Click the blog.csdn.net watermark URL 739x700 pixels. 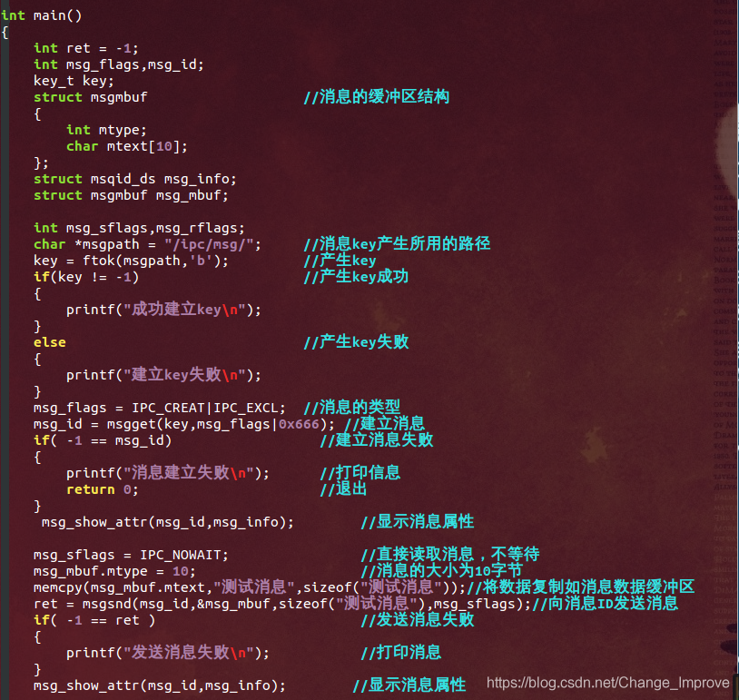tap(608, 682)
